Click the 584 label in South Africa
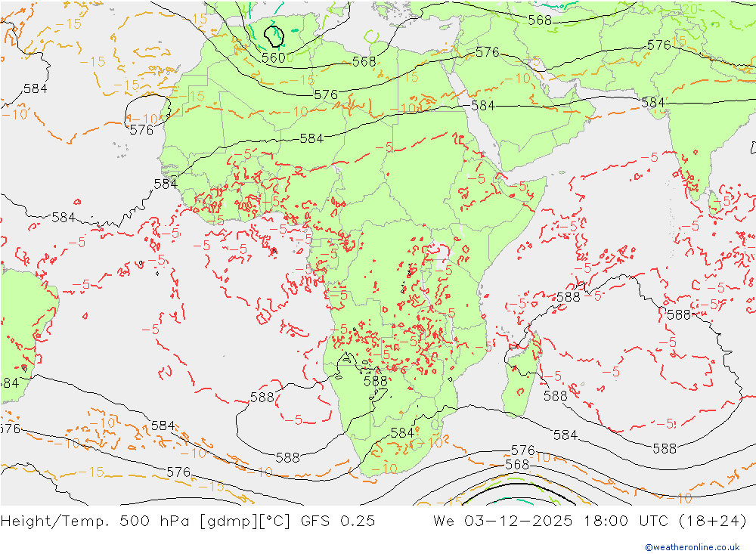This screenshot has width=756, height=554. pyautogui.click(x=402, y=433)
